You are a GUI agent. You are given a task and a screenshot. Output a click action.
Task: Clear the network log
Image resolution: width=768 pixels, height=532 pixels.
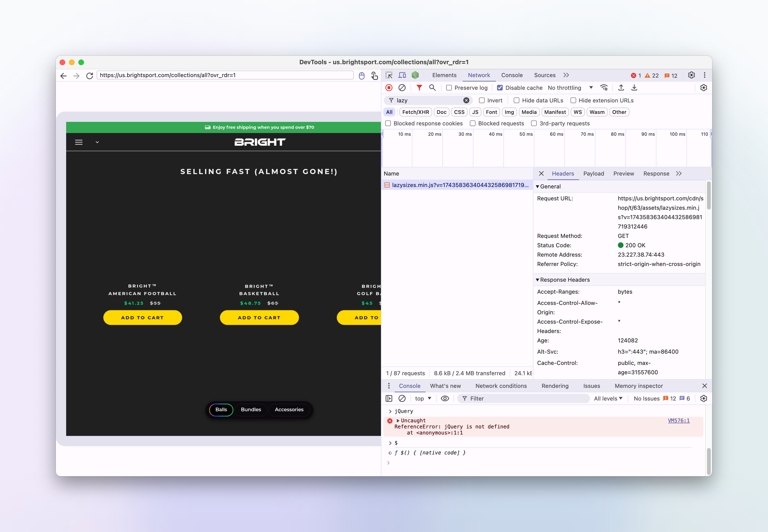(x=402, y=88)
